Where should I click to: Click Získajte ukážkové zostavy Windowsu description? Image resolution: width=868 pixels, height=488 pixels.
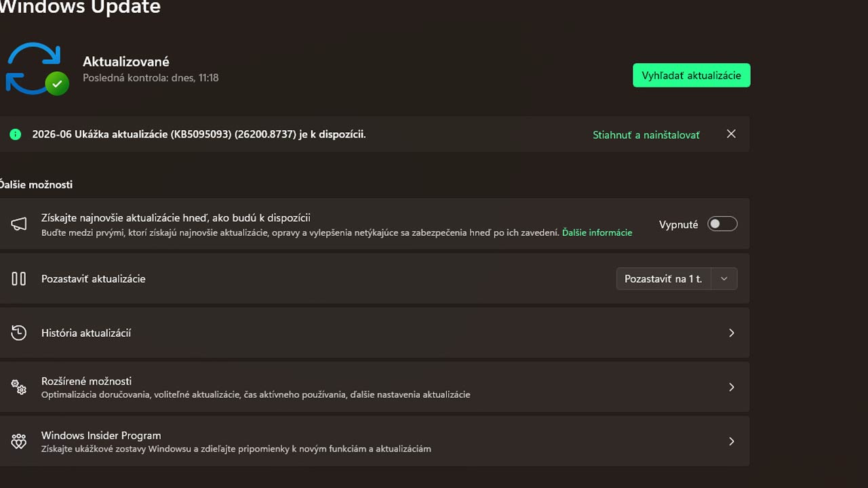coord(236,449)
